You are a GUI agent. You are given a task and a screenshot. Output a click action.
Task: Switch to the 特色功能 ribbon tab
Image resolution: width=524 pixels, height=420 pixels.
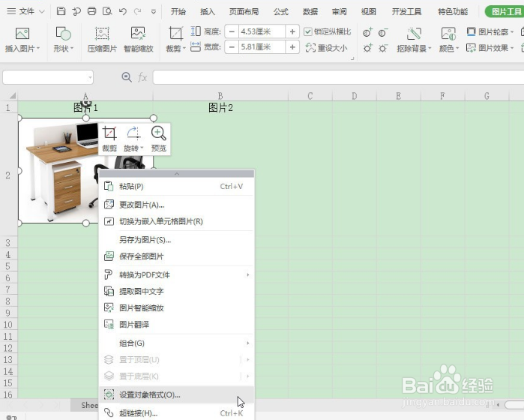(453, 12)
